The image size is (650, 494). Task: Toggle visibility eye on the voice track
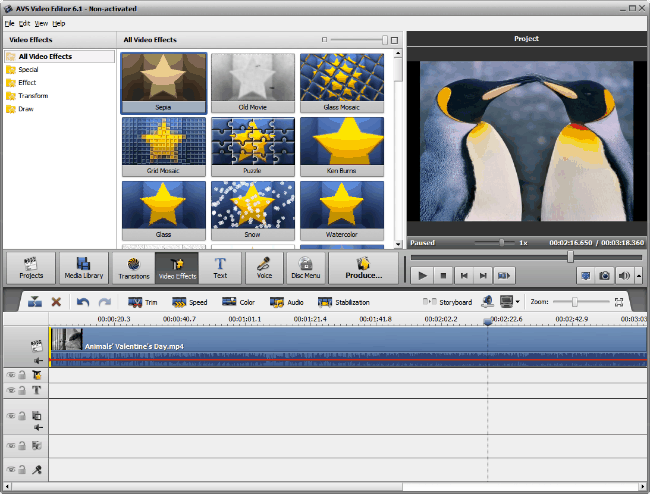point(11,468)
